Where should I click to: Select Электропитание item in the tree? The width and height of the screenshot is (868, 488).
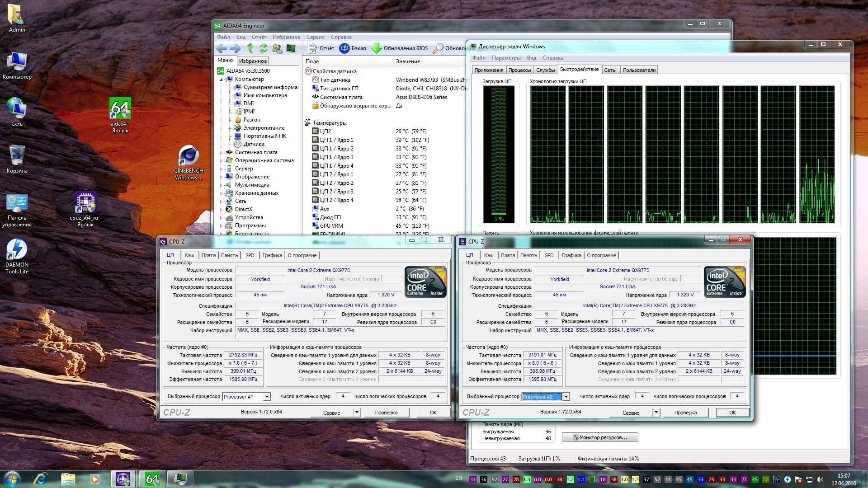(x=264, y=128)
